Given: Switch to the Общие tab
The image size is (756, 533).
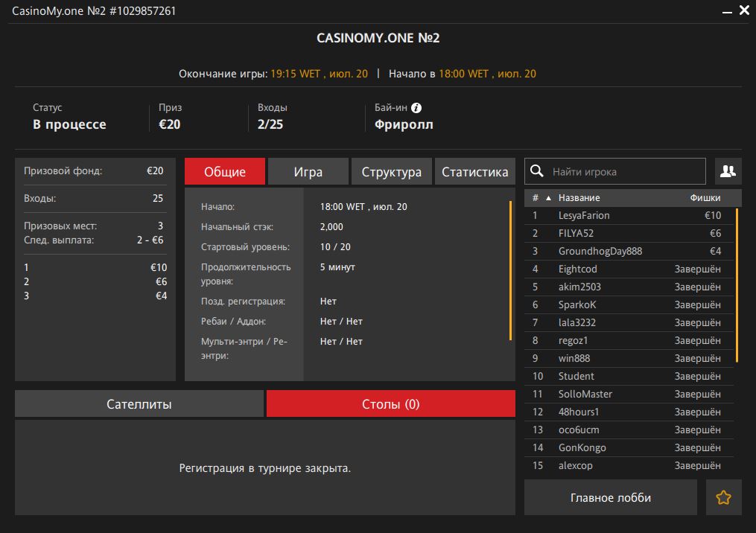Looking at the screenshot, I should [225, 172].
